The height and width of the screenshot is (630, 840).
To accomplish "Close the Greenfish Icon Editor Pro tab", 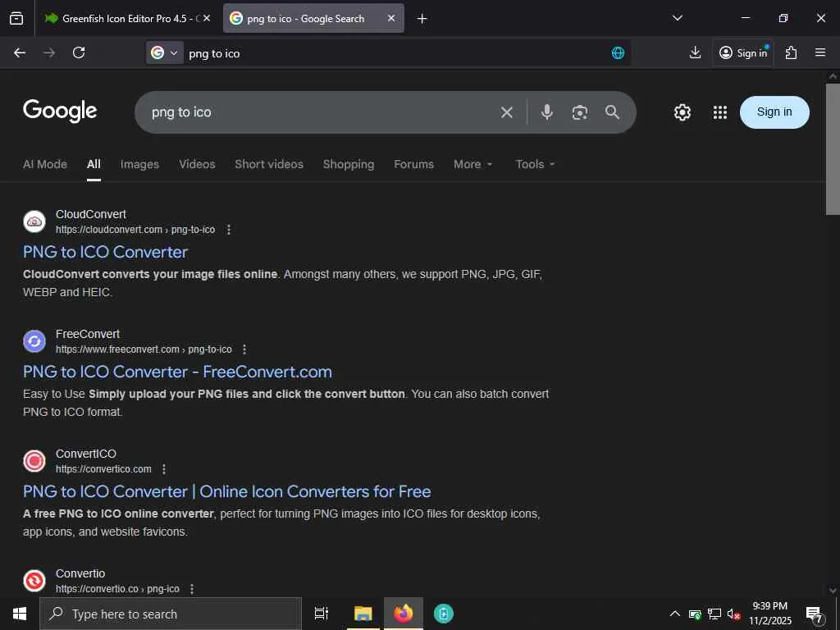I will [207, 18].
